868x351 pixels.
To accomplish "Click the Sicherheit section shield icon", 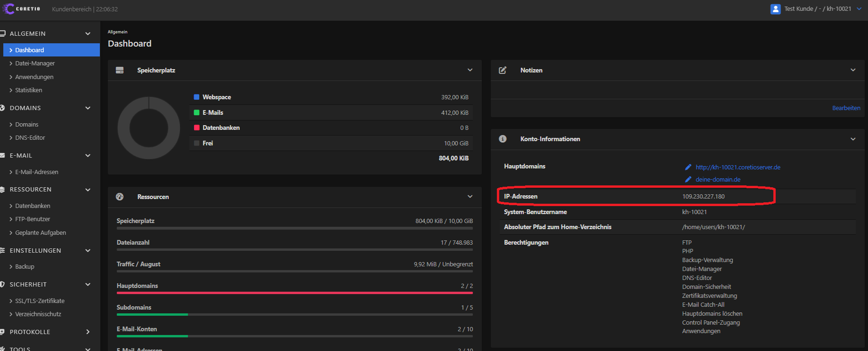I will pos(2,284).
